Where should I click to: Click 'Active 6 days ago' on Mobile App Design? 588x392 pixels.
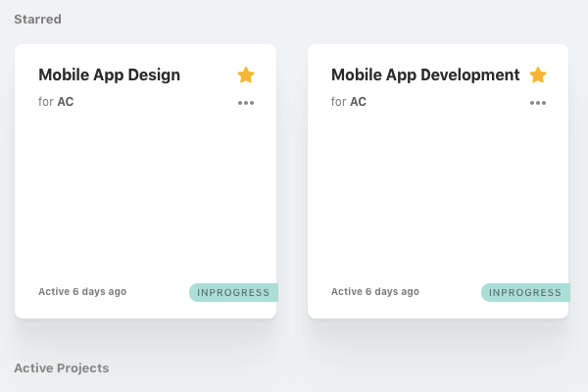[82, 291]
